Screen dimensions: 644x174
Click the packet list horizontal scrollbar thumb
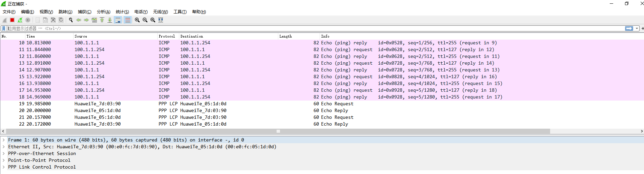[278, 131]
